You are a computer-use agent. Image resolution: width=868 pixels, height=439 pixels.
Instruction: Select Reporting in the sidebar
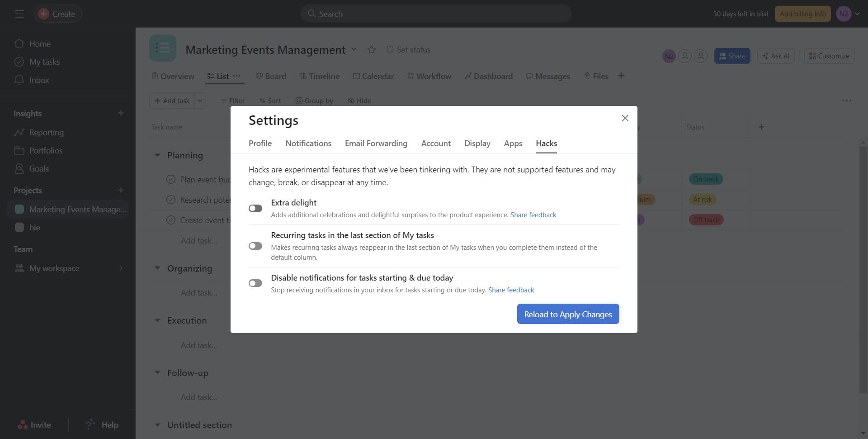[x=47, y=132]
